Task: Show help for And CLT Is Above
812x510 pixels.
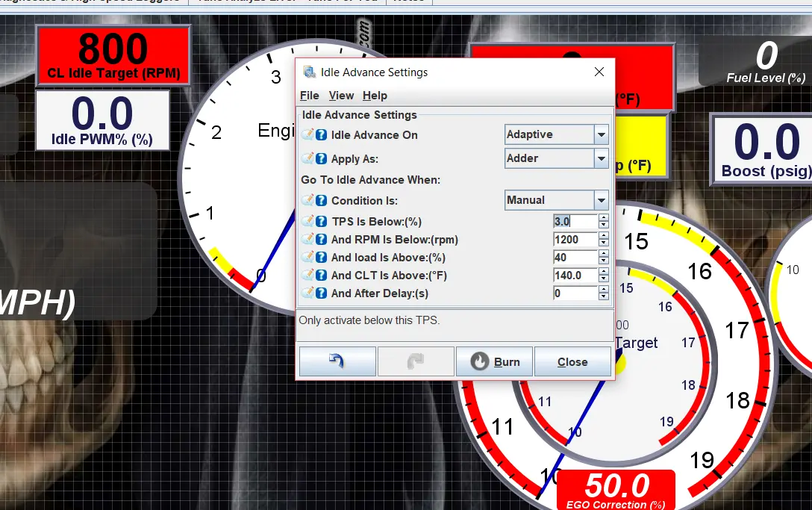Action: 321,276
